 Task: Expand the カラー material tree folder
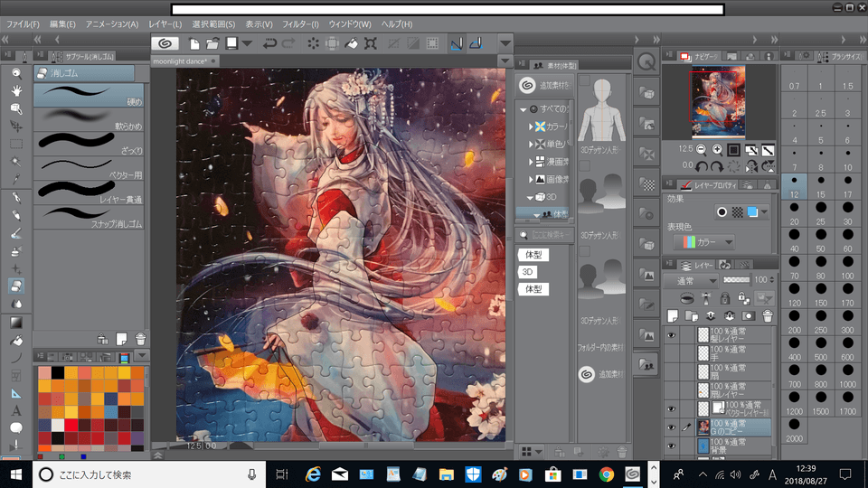pyautogui.click(x=533, y=126)
